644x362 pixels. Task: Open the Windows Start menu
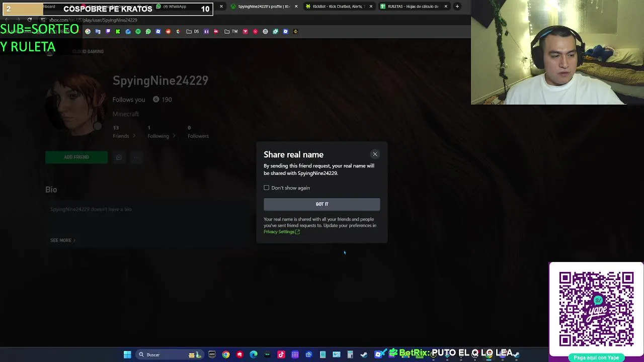[x=127, y=354]
